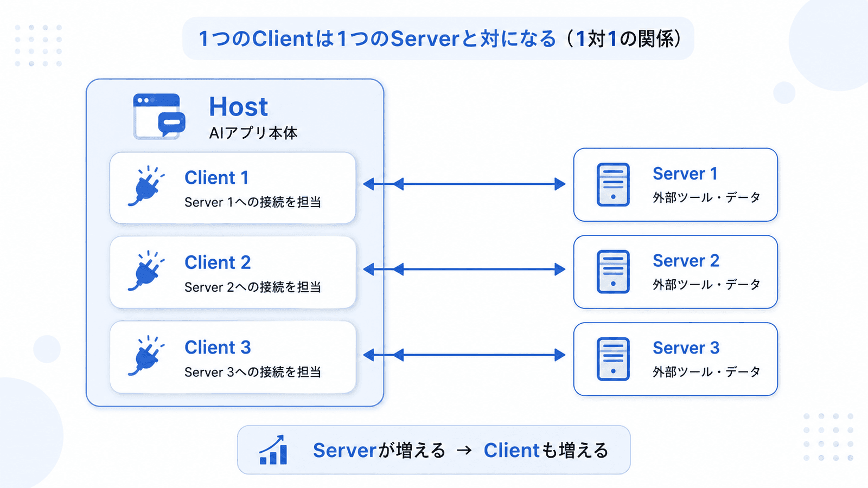Click the "Client 1" title
This screenshot has height=488, width=868.
(216, 177)
